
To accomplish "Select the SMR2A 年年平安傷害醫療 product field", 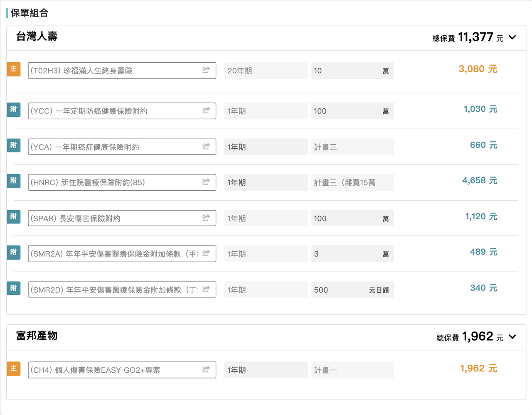I will pyautogui.click(x=122, y=254).
